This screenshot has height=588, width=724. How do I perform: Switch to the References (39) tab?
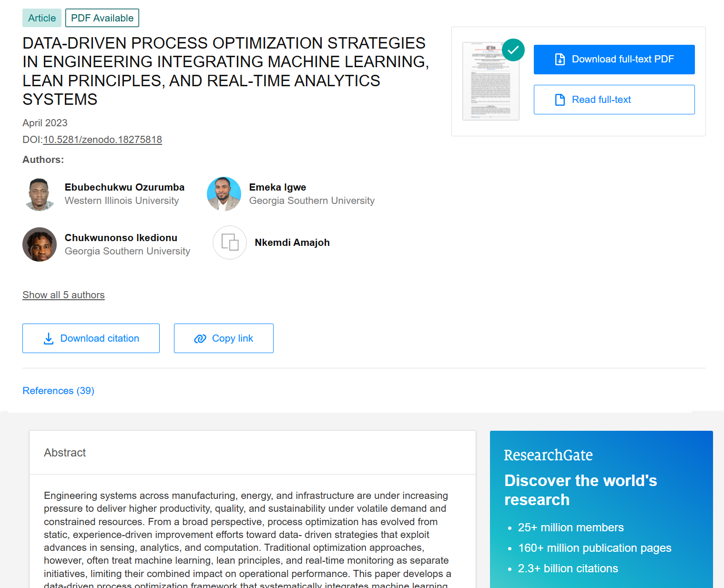tap(59, 391)
